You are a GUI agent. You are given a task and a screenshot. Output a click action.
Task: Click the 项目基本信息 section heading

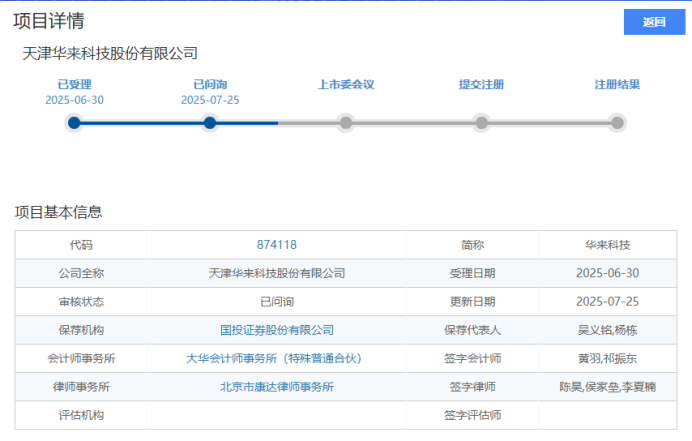(58, 212)
